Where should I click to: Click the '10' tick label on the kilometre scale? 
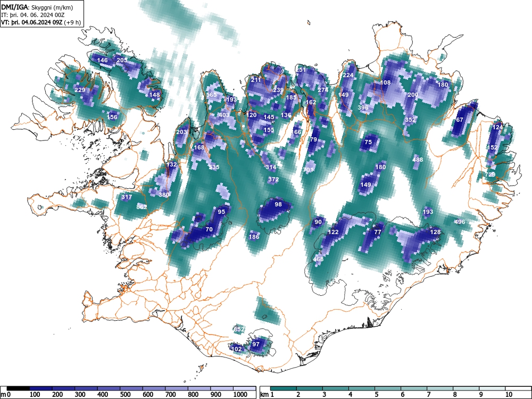pos(509,395)
